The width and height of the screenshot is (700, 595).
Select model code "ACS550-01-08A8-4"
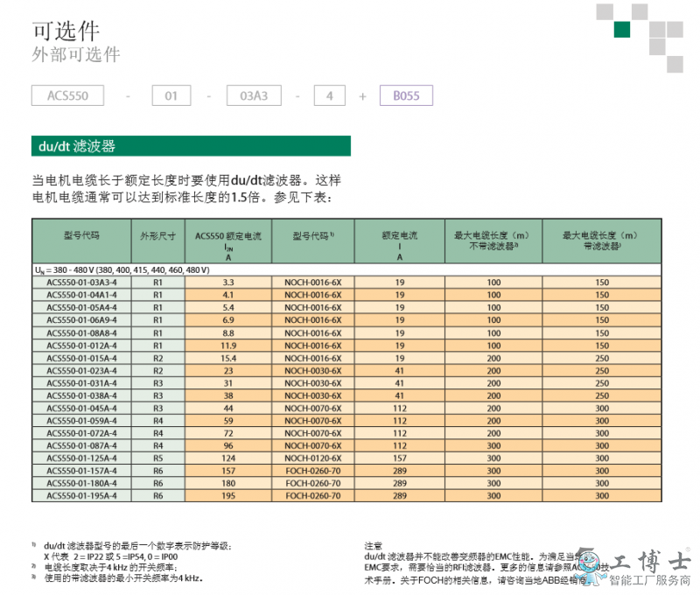tap(81, 333)
